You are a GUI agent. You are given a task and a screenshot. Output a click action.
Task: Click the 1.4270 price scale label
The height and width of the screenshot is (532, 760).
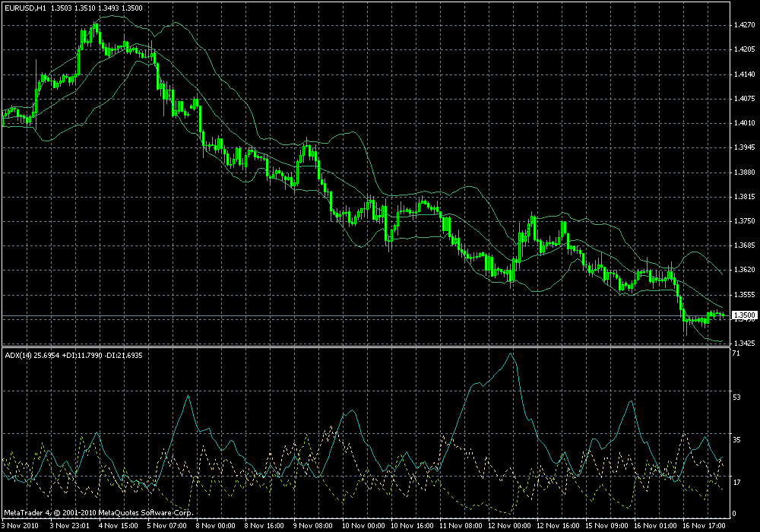[x=745, y=25]
